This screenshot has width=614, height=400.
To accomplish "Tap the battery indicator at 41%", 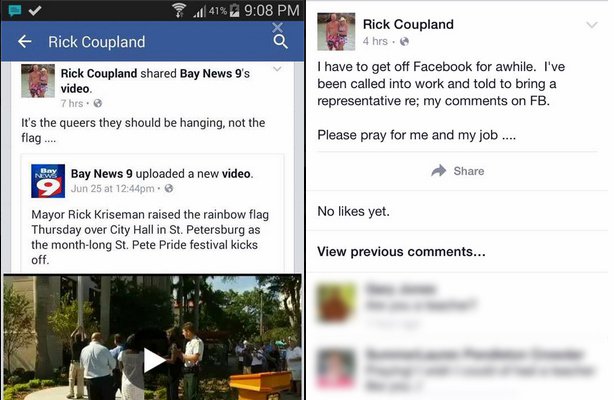I will [234, 11].
